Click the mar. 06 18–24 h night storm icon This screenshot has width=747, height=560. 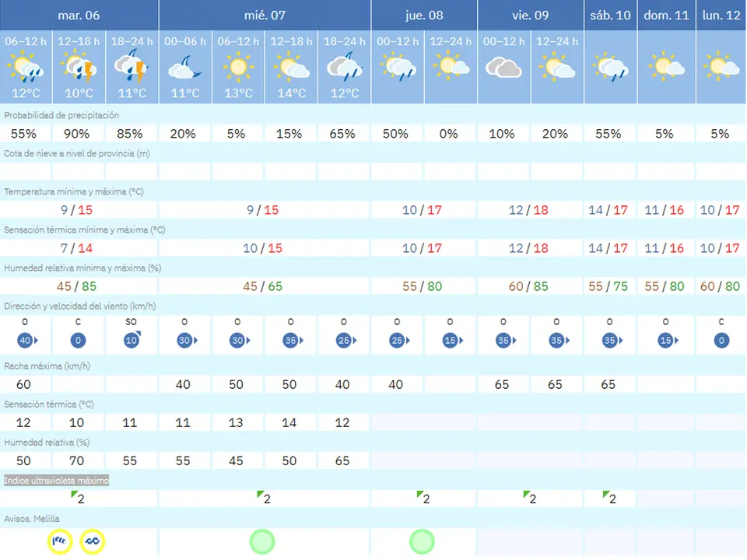132,67
